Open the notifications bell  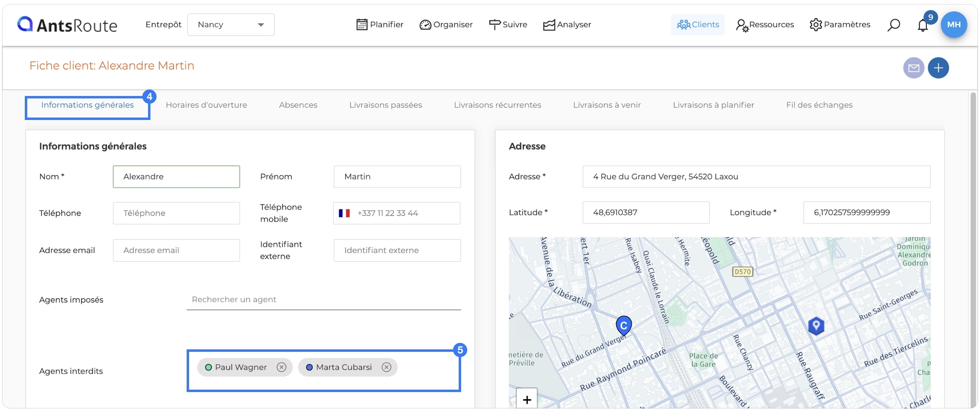[923, 25]
